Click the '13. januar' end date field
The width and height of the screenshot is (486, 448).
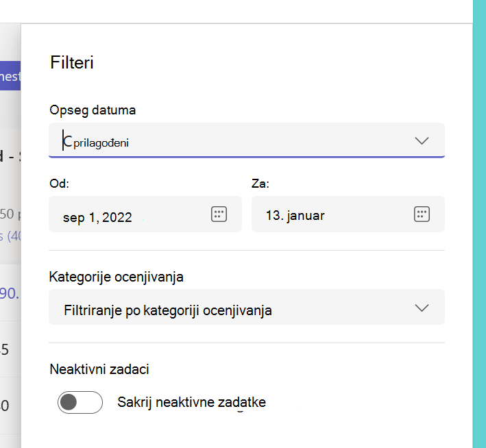(x=348, y=214)
